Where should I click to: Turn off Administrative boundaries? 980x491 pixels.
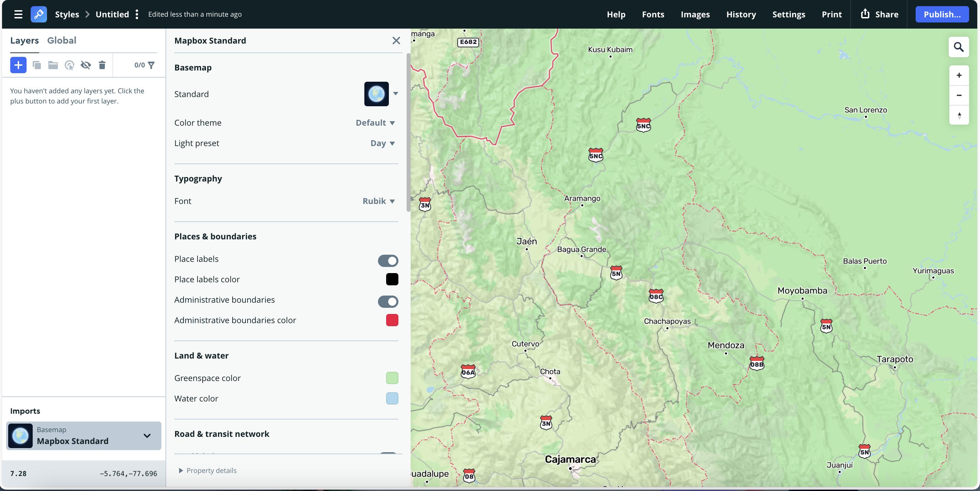tap(388, 302)
